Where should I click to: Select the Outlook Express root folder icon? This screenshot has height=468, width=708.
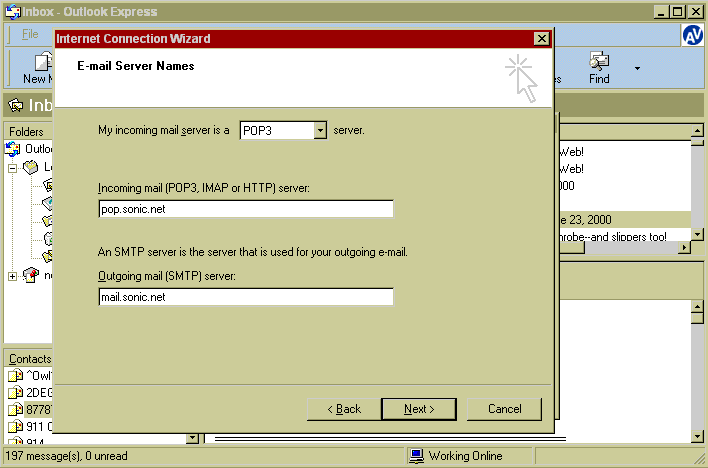13,149
